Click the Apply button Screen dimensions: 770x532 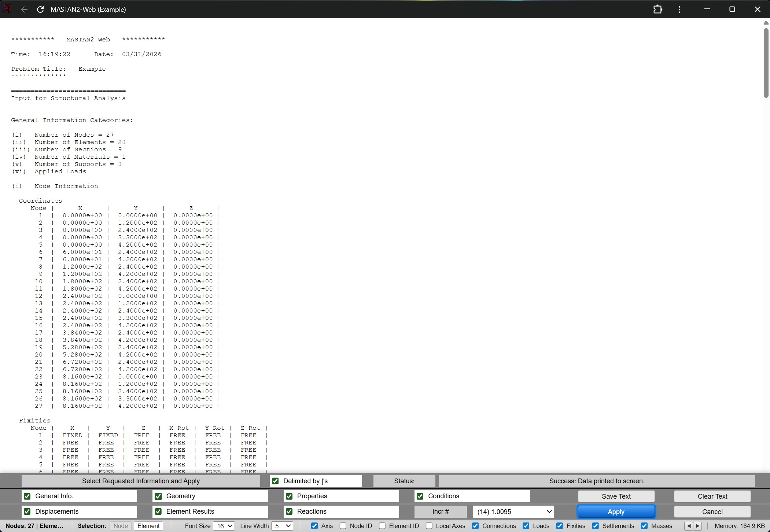(x=616, y=511)
